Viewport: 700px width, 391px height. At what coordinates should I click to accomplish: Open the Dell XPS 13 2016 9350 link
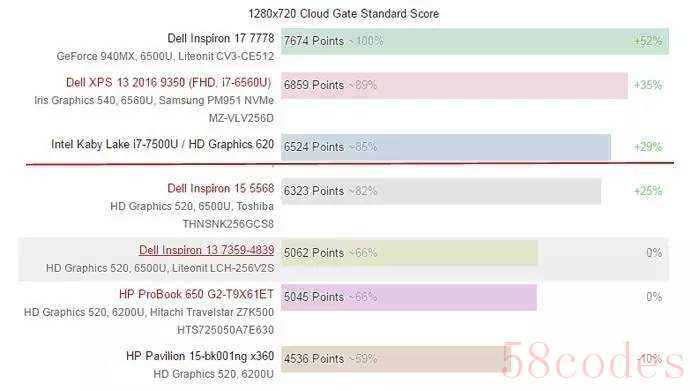[x=169, y=83]
